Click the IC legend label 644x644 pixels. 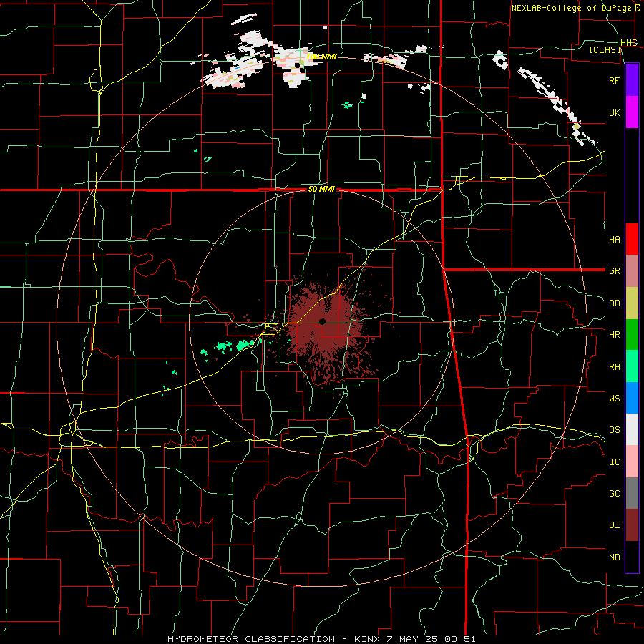click(x=614, y=462)
